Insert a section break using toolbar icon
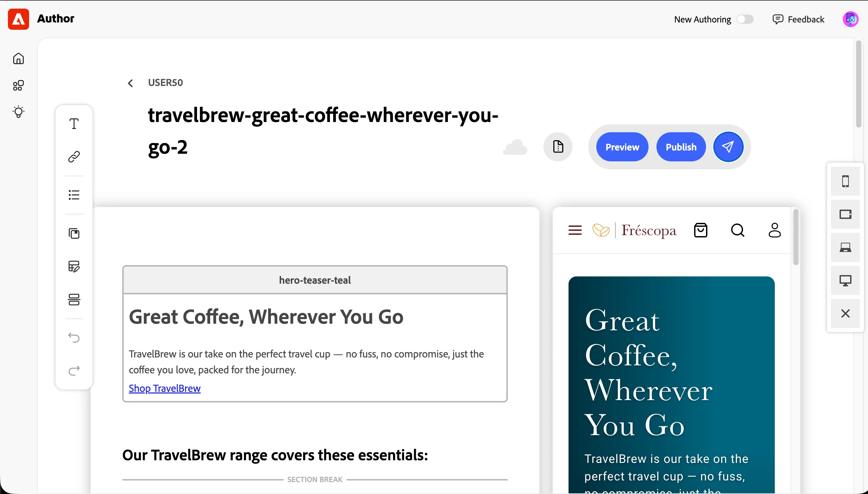Viewport: 868px width, 494px height. (x=74, y=300)
